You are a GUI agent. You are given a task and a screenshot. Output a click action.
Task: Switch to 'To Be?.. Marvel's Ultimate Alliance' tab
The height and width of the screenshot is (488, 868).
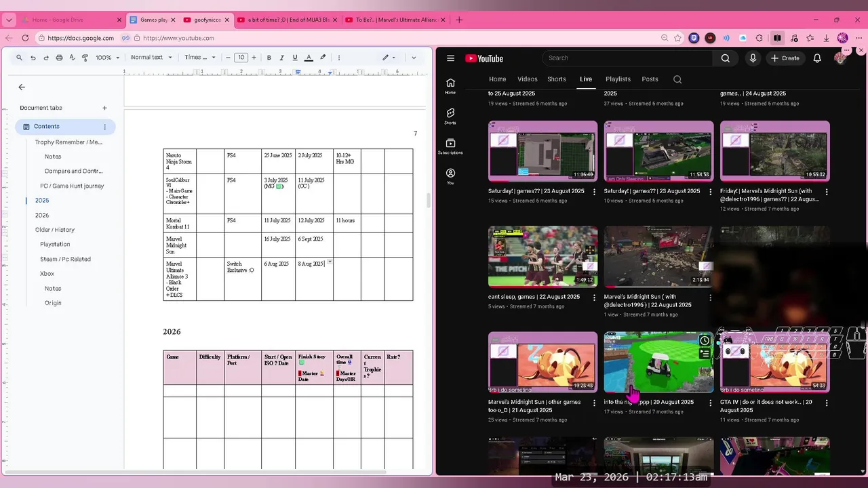click(395, 20)
